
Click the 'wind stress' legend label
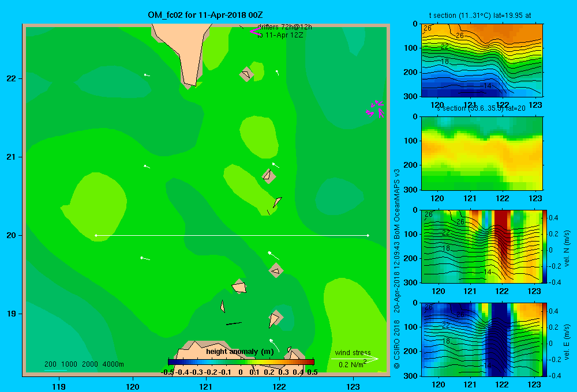click(x=353, y=352)
